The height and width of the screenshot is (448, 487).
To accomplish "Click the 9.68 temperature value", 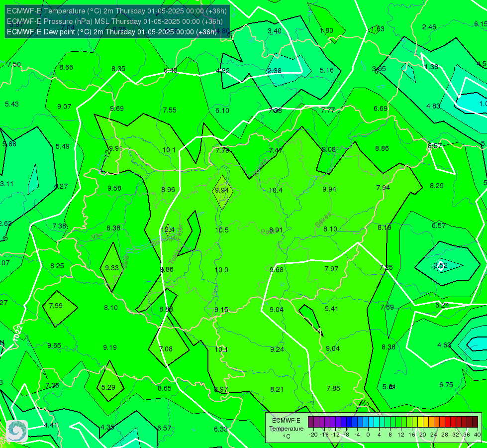I will pos(277,270).
